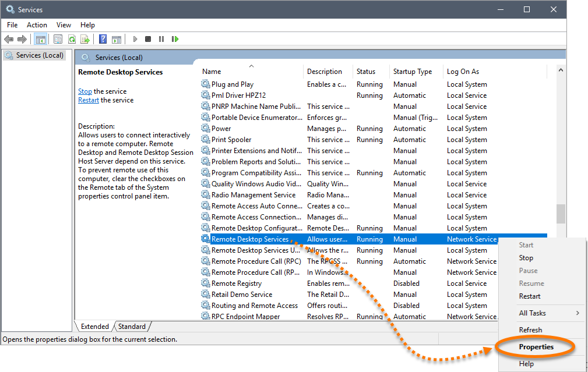The image size is (588, 372).
Task: Open the blue Help toolbar icon
Action: coord(103,39)
